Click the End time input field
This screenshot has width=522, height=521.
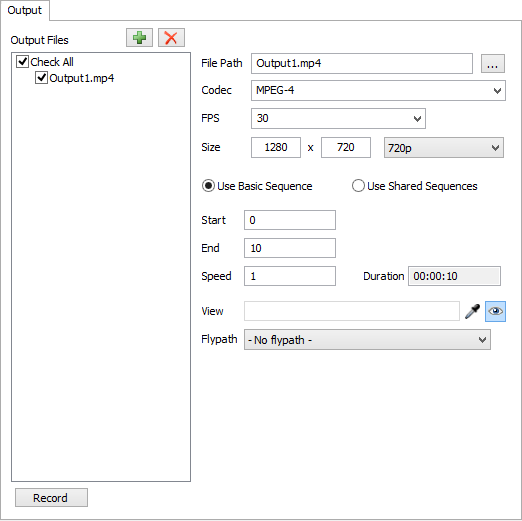tap(290, 248)
